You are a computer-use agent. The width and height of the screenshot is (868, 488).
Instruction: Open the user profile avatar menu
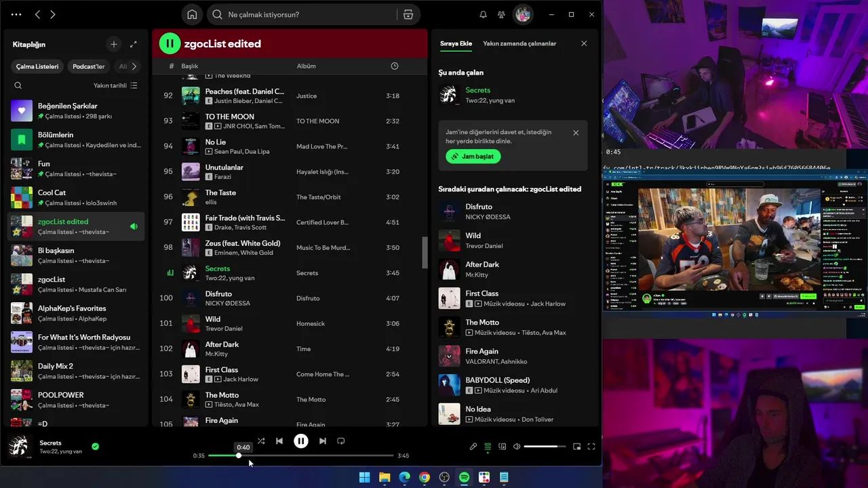(x=522, y=14)
